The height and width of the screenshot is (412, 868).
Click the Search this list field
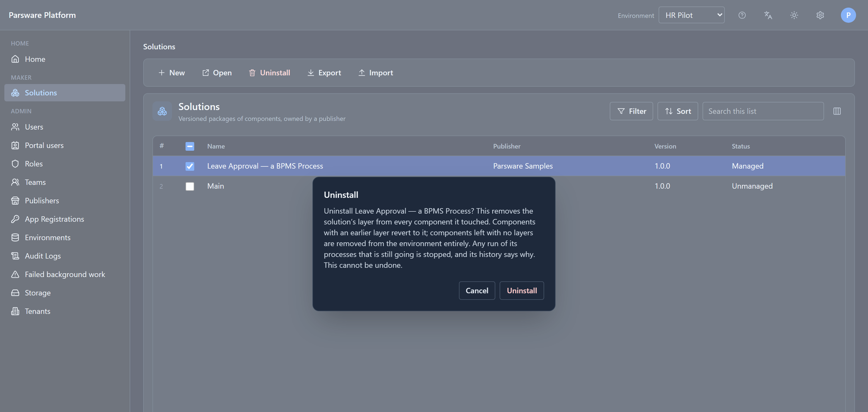click(763, 111)
